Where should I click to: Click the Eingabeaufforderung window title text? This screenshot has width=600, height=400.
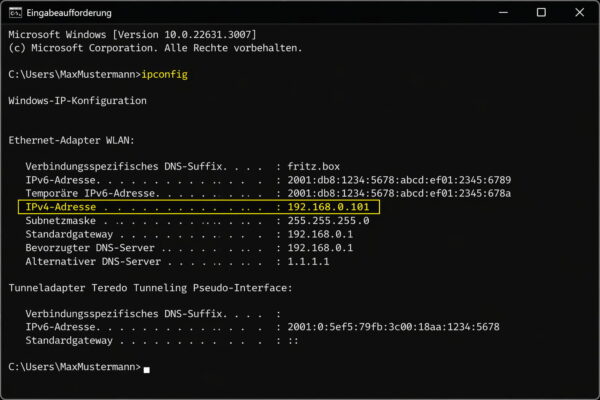(x=69, y=13)
